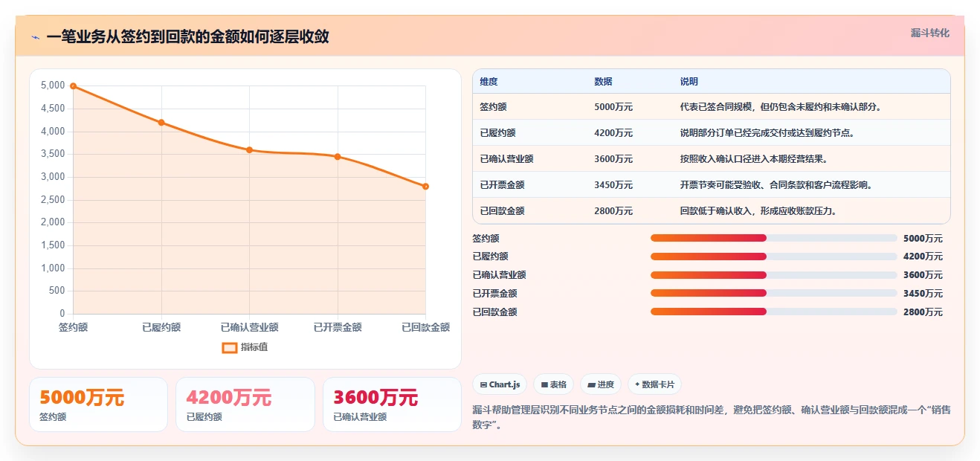Click the 已开票金额 label on the chart x-axis
The width and height of the screenshot is (980, 461).
pyautogui.click(x=338, y=327)
